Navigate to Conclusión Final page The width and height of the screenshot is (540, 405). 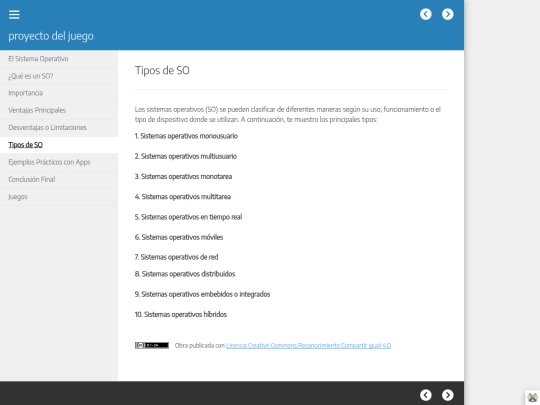coord(59,179)
